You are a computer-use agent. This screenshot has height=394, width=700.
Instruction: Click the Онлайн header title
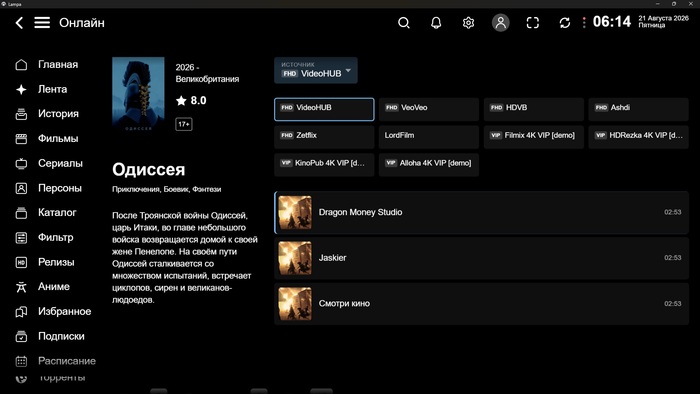[82, 23]
